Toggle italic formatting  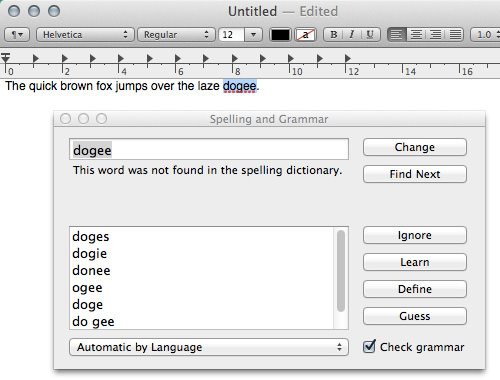pyautogui.click(x=352, y=35)
